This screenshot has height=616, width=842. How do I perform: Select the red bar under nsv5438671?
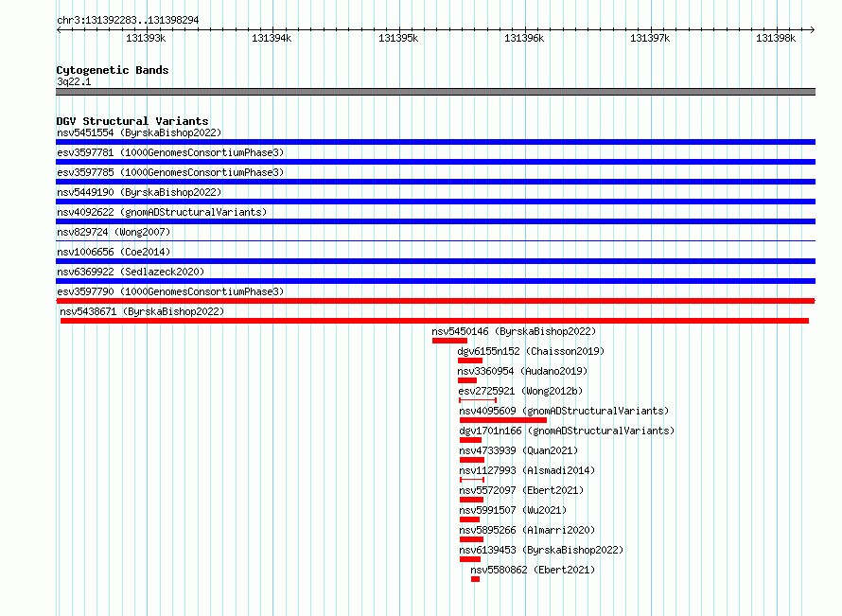click(x=434, y=321)
